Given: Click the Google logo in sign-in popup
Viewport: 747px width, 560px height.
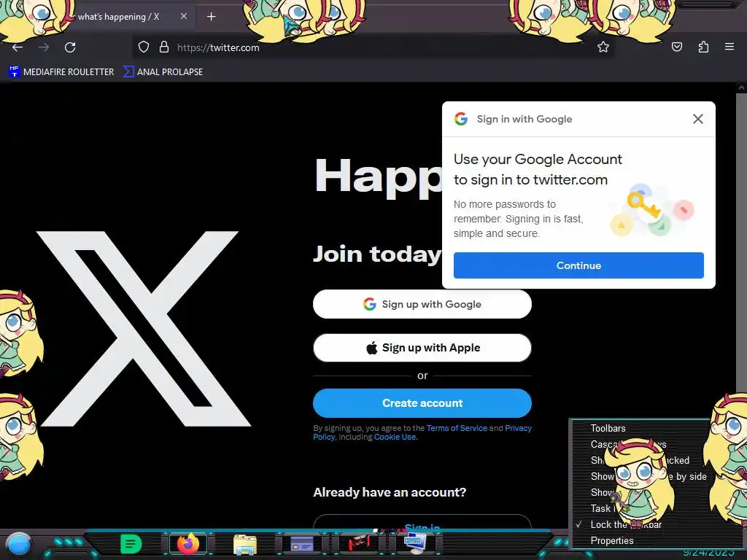Looking at the screenshot, I should coord(461,119).
